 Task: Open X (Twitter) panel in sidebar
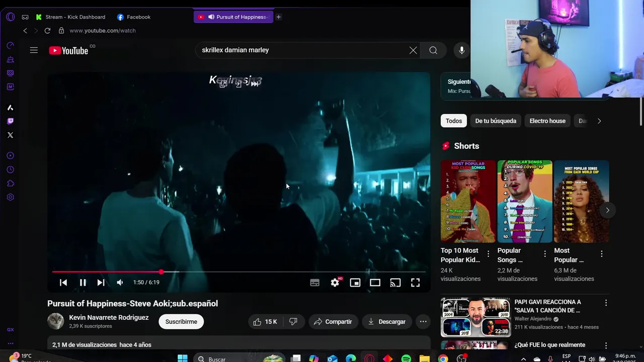(x=10, y=135)
